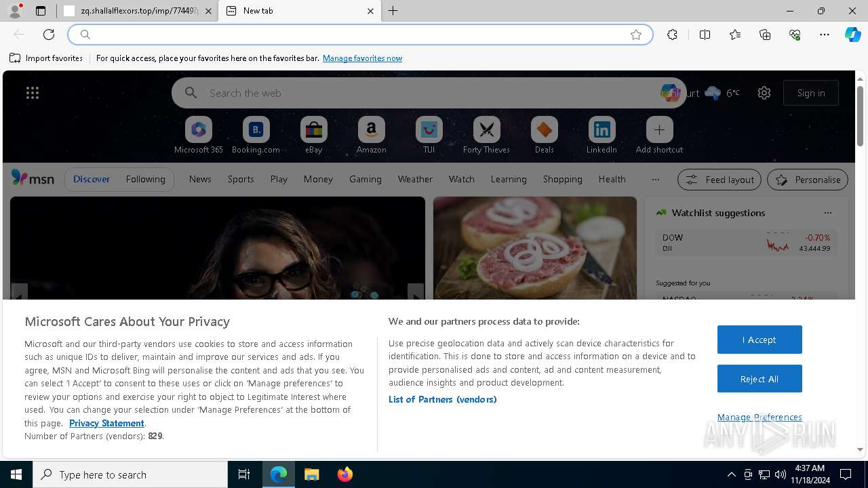Viewport: 868px width, 488px height.
Task: Click Import favorites in favorites bar
Action: (x=46, y=58)
